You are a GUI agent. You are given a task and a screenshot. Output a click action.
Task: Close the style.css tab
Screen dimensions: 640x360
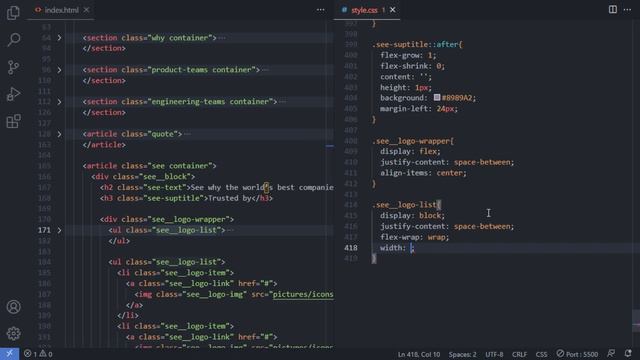393,10
